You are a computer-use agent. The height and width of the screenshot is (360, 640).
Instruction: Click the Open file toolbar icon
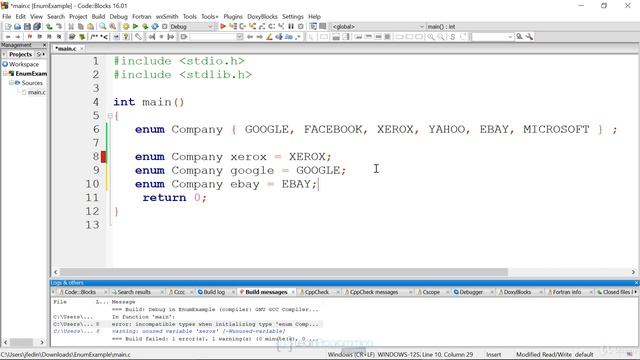click(x=18, y=27)
